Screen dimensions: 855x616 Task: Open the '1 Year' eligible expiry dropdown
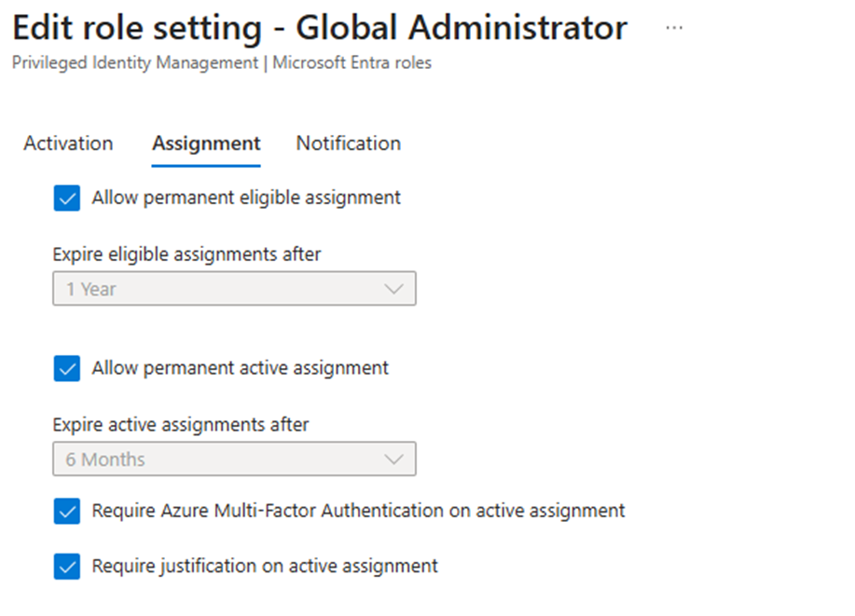233,289
